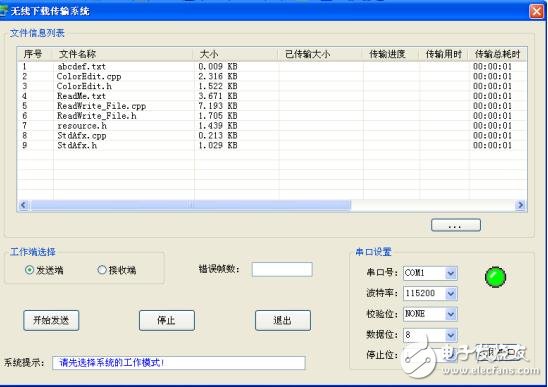Screen dimensions: 548x387
Task: Click the 1.439 KB size cell
Action: [x=218, y=126]
